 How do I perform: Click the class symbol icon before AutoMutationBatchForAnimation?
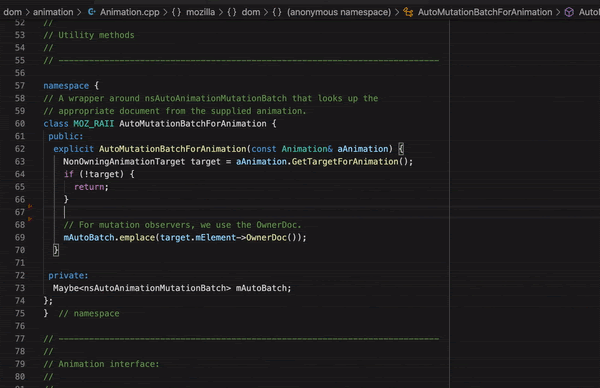pyautogui.click(x=408, y=12)
